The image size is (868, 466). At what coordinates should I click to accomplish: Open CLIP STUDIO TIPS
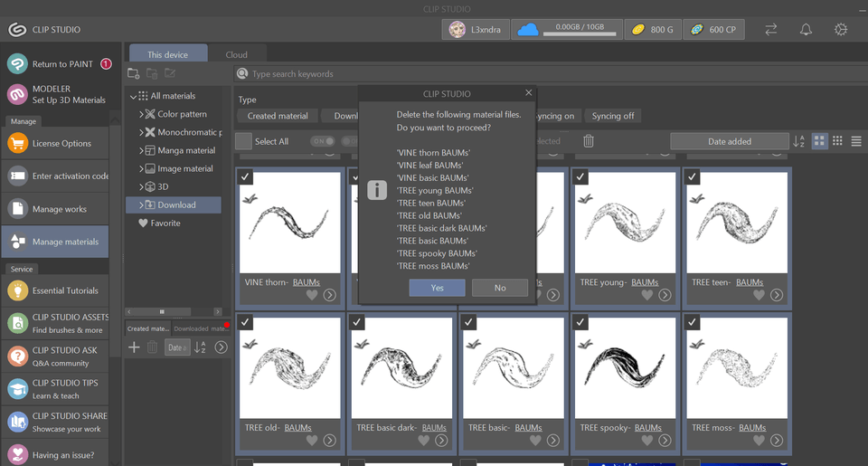[55, 389]
